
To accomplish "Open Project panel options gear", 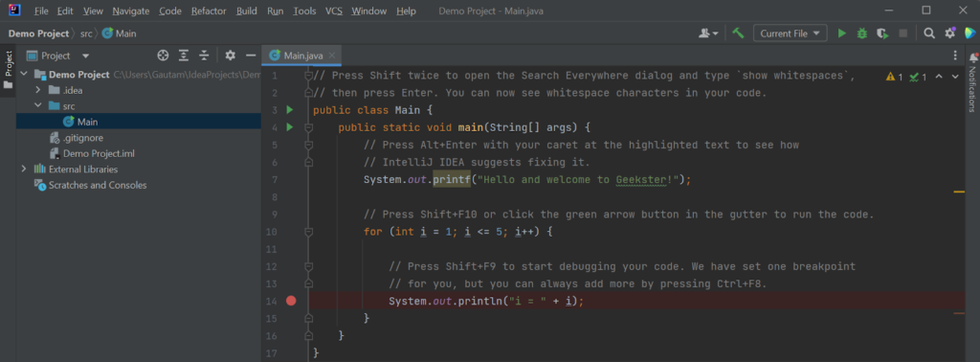I will [230, 56].
